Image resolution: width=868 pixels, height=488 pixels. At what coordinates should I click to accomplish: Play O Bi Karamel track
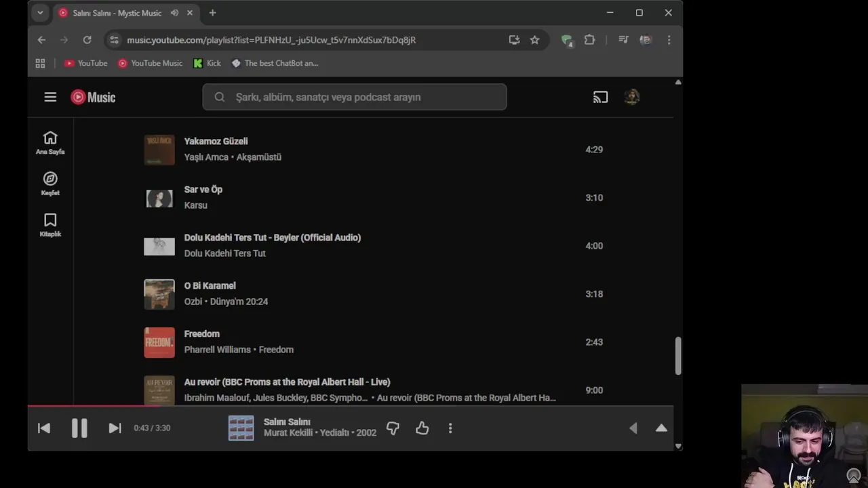click(x=210, y=285)
